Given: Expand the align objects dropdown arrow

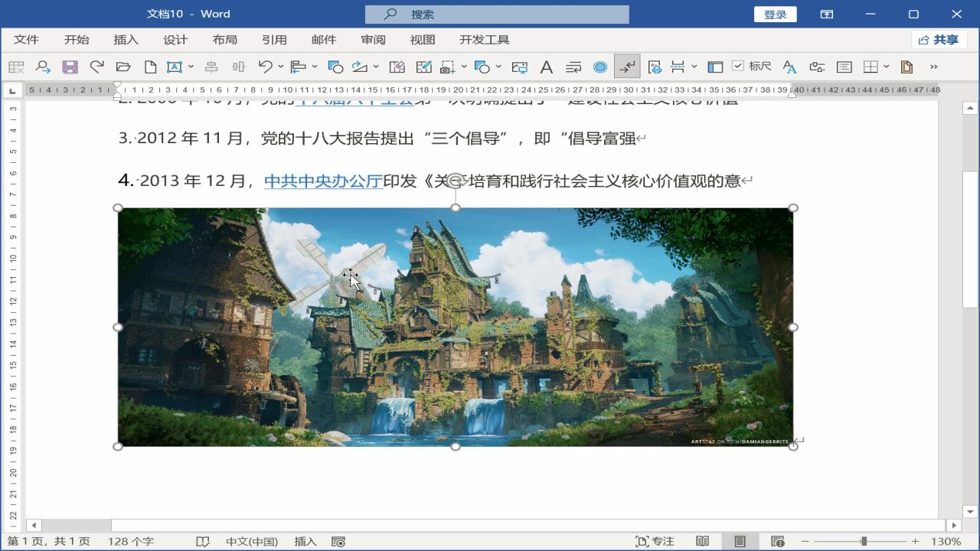Looking at the screenshot, I should pyautogui.click(x=315, y=67).
